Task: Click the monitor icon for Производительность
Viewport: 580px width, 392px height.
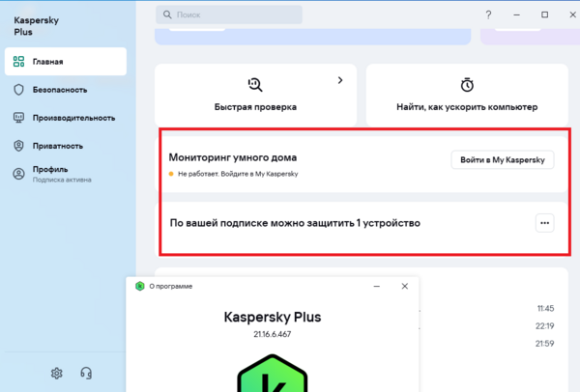Action: point(18,118)
